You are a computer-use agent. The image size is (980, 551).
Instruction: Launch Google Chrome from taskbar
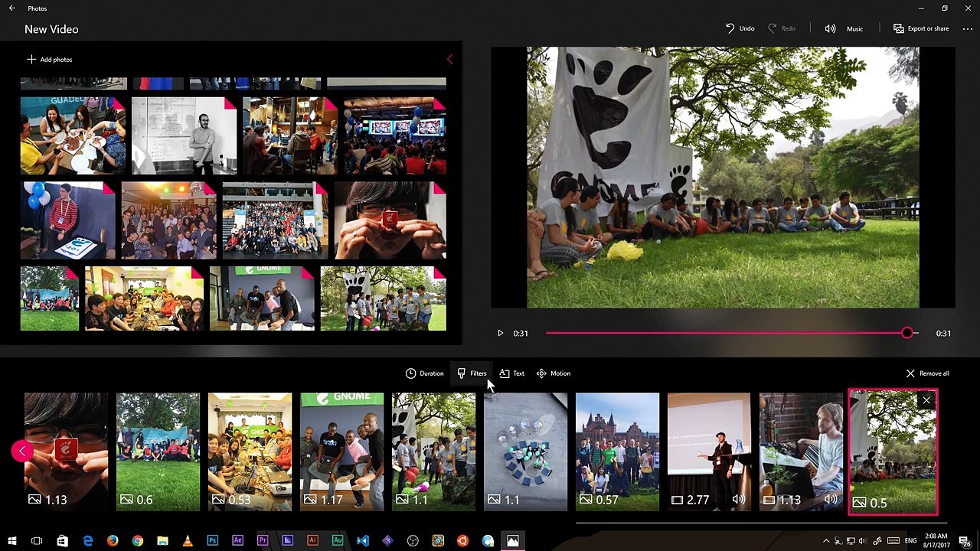(137, 541)
